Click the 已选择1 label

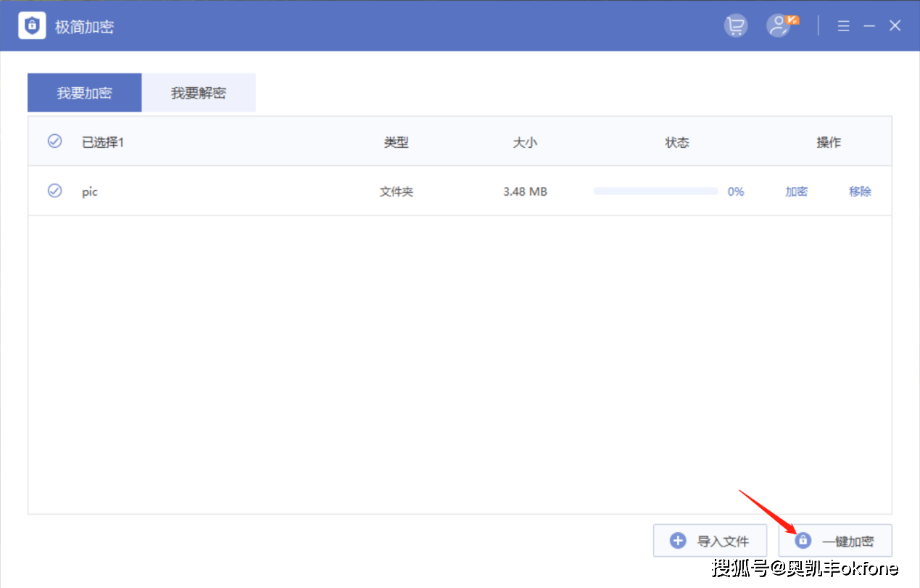[x=103, y=142]
